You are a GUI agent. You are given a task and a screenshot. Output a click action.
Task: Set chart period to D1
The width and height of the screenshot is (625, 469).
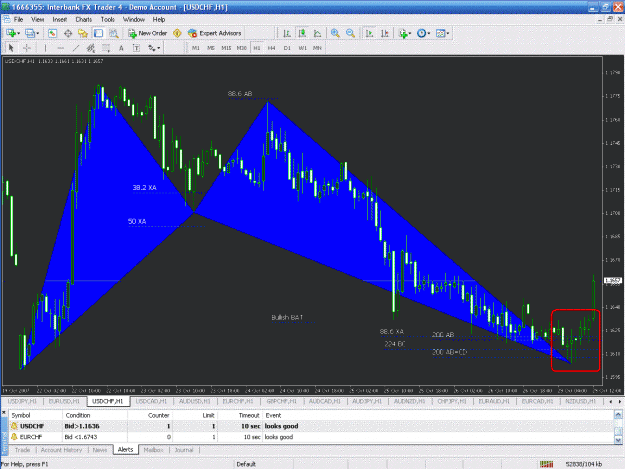pyautogui.click(x=287, y=48)
